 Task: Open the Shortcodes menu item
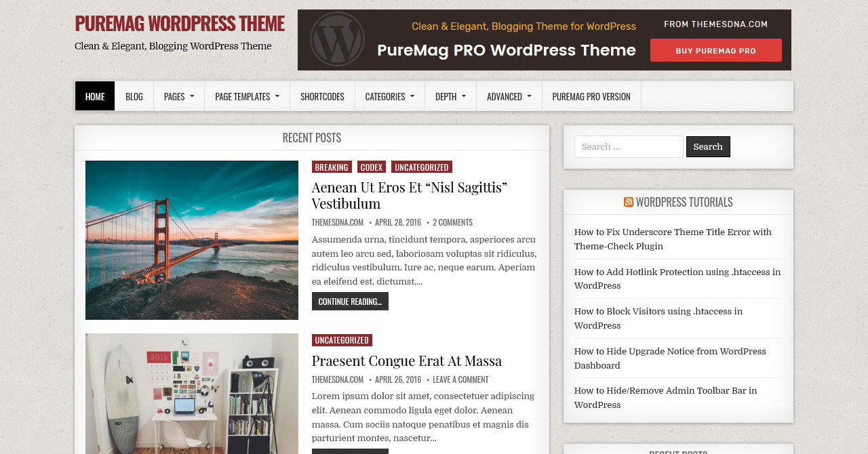coord(322,96)
